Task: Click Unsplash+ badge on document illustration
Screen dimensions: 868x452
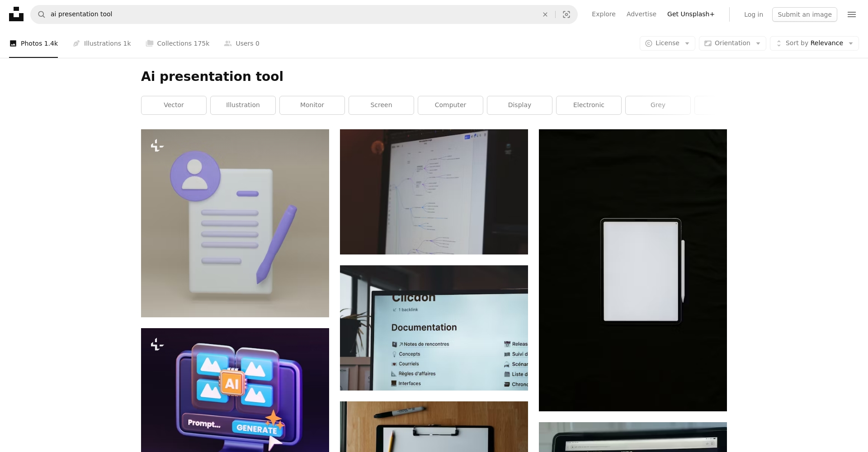Action: click(157, 146)
